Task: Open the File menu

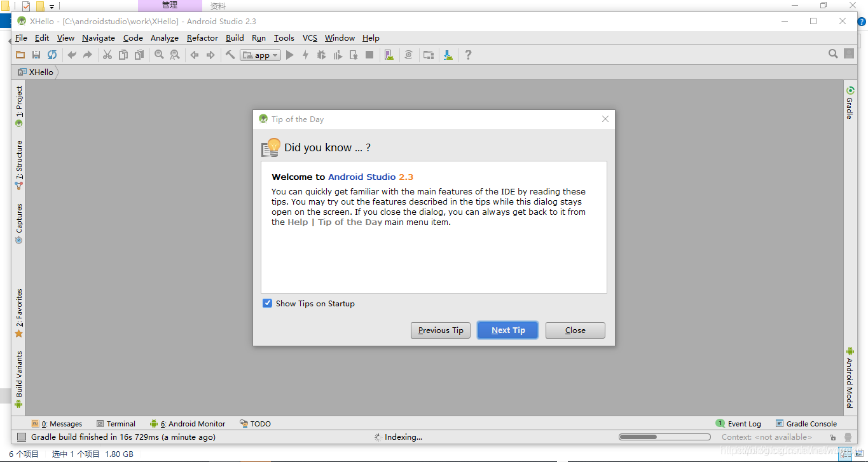Action: [21, 38]
